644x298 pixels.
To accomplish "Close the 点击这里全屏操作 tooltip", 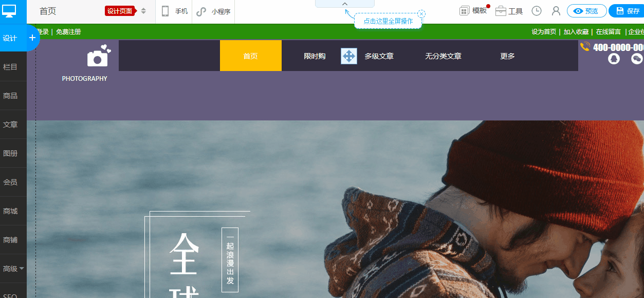I will [421, 14].
